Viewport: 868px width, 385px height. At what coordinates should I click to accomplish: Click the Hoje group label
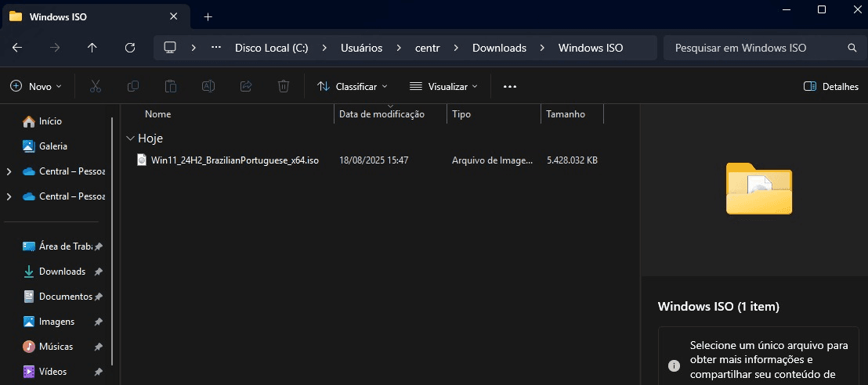coord(150,139)
